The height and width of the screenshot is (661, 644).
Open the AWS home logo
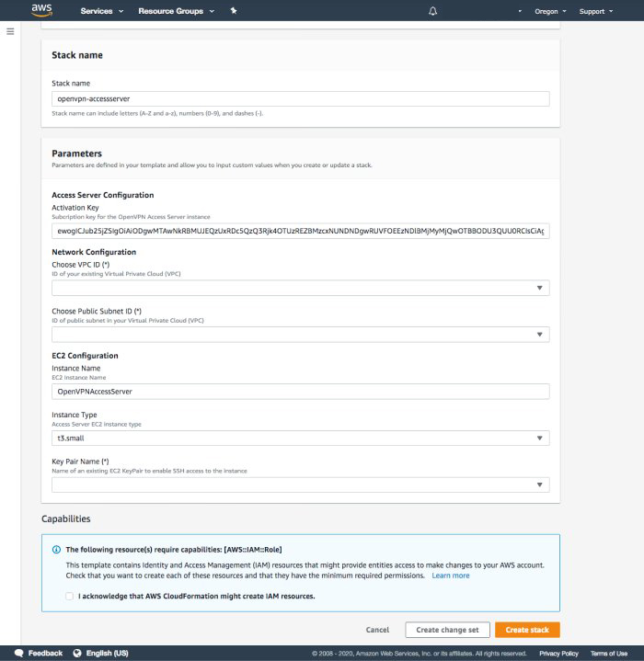[x=41, y=10]
